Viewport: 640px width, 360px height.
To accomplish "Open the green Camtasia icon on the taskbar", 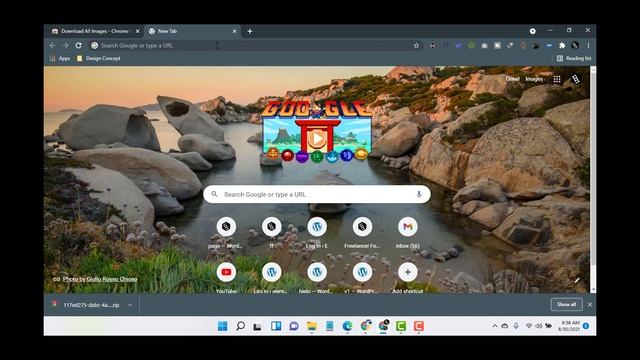I will [x=401, y=326].
